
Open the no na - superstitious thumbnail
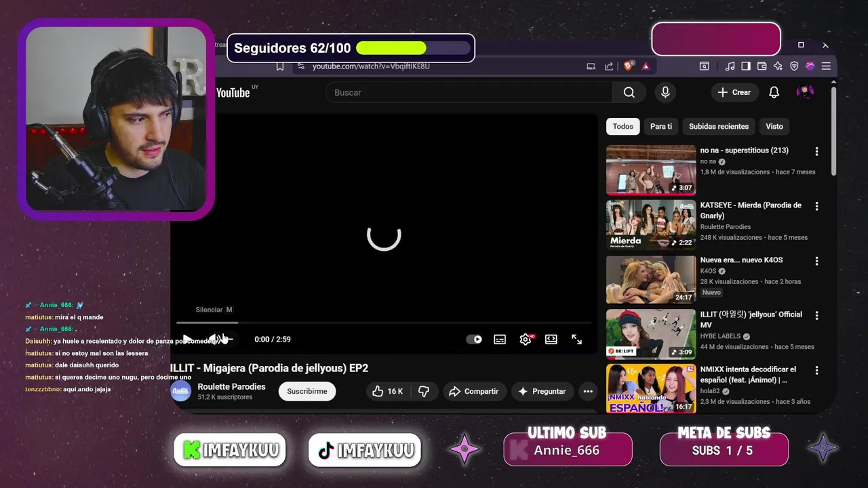click(651, 169)
